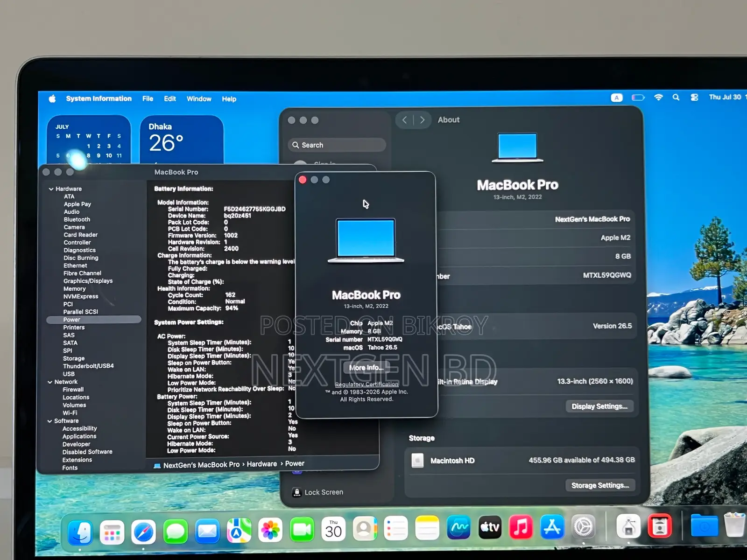Open the blue Downloads folder in the Dock
Viewport: 747px width, 560px height.
704,525
